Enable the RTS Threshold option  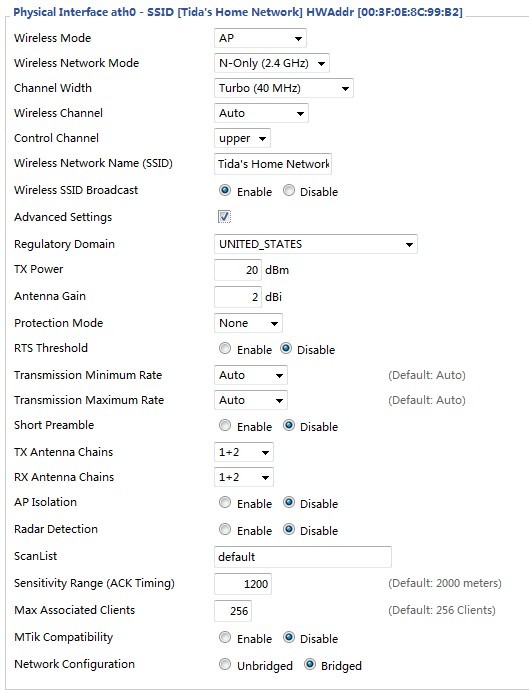coord(225,349)
